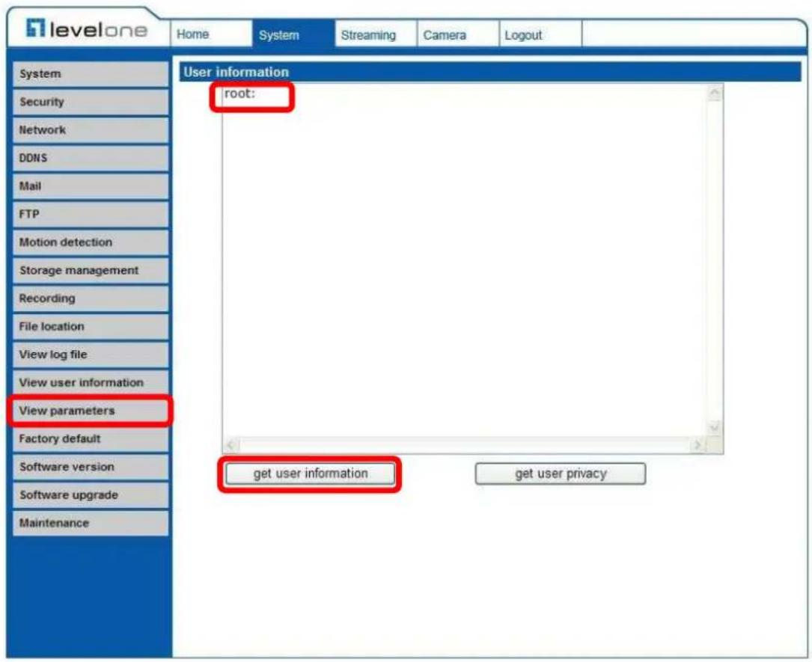The image size is (812, 662).
Task: Select the DDNS menu entry
Action: [x=91, y=158]
